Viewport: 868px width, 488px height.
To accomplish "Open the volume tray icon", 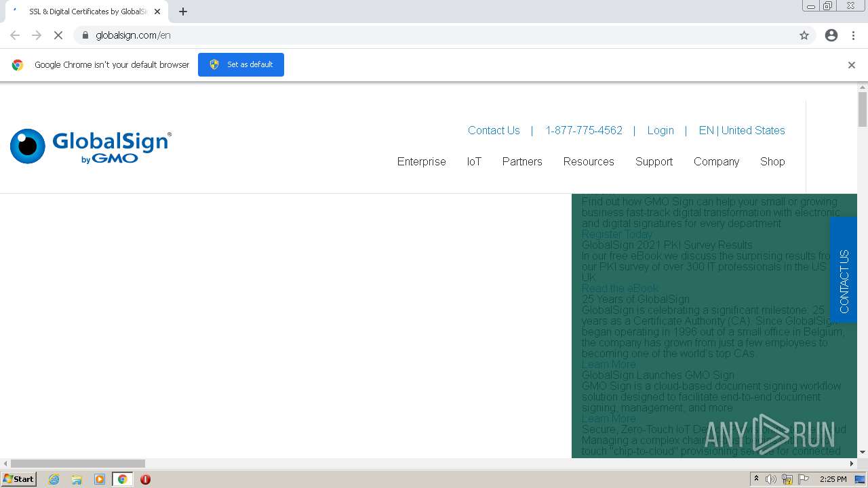I will click(x=771, y=479).
